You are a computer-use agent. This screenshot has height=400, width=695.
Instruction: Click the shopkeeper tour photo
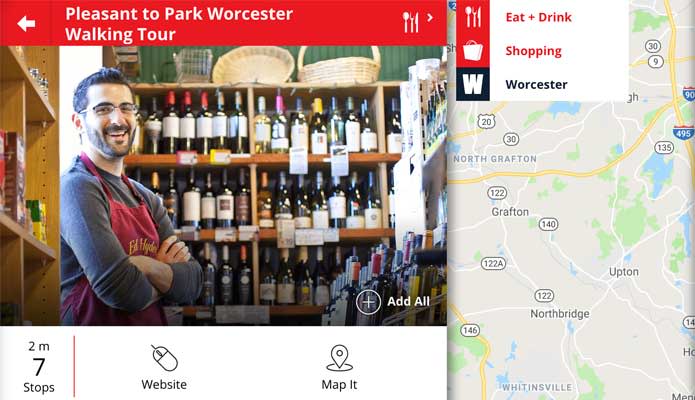pyautogui.click(x=223, y=186)
